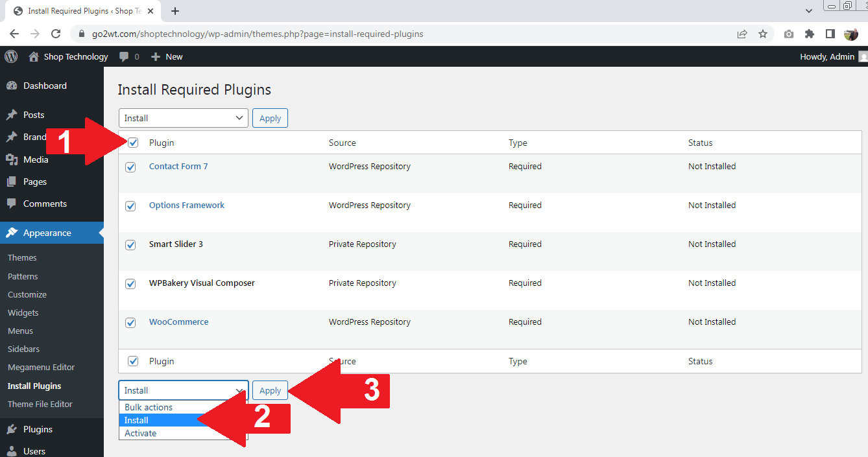868x457 pixels.
Task: Click Source column header at top
Action: pyautogui.click(x=342, y=143)
